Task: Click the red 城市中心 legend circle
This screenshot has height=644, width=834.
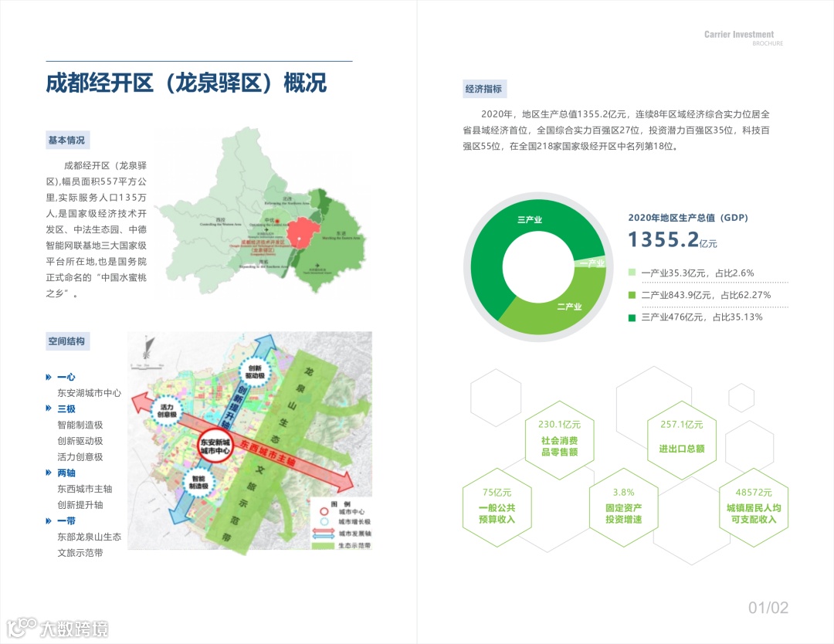Action: tap(324, 511)
